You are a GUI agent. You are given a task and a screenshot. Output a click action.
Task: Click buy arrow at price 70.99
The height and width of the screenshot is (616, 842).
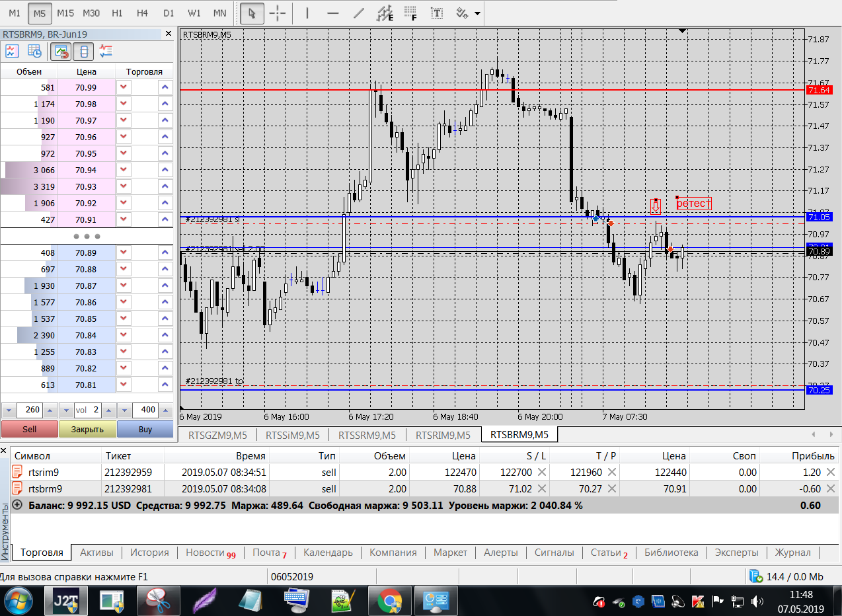(x=165, y=87)
